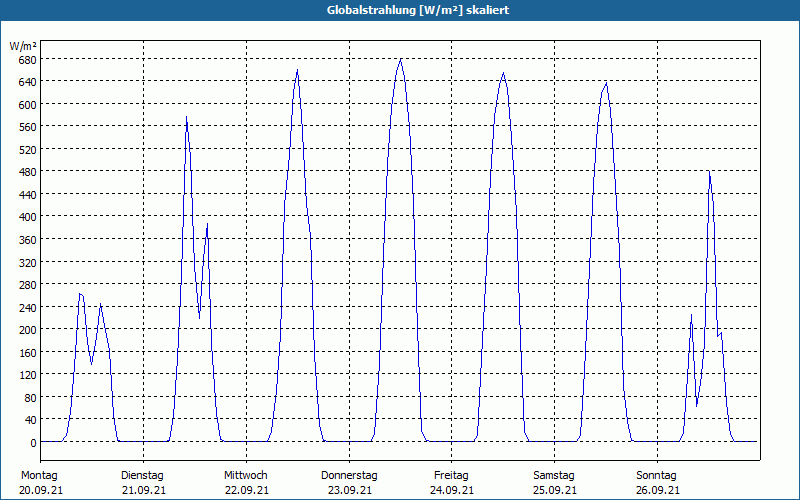
Task: Click the Donnerstag day label
Action: (x=349, y=476)
